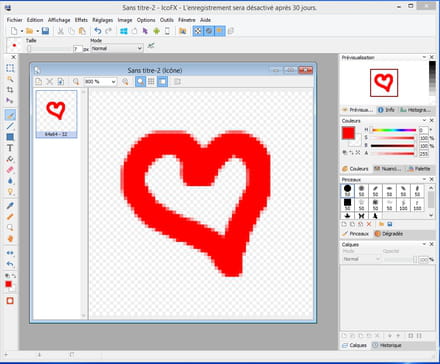Open the Mode Normal dropdown
The image size is (440, 364).
point(117,49)
